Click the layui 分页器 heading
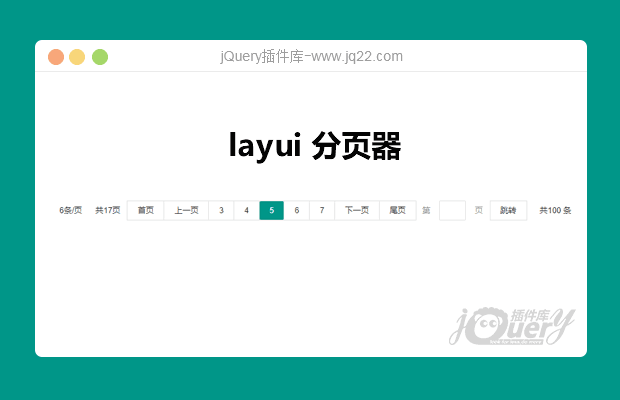Image resolution: width=620 pixels, height=400 pixels. [314, 146]
